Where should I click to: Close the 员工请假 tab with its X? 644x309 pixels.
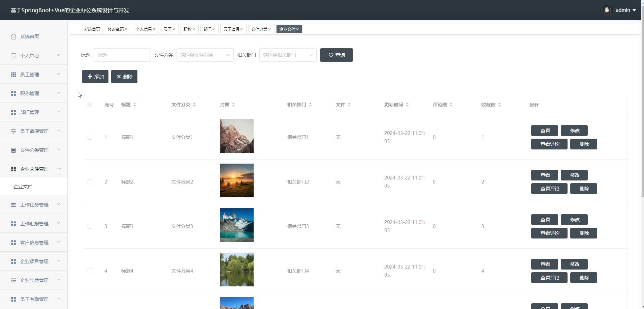(241, 29)
